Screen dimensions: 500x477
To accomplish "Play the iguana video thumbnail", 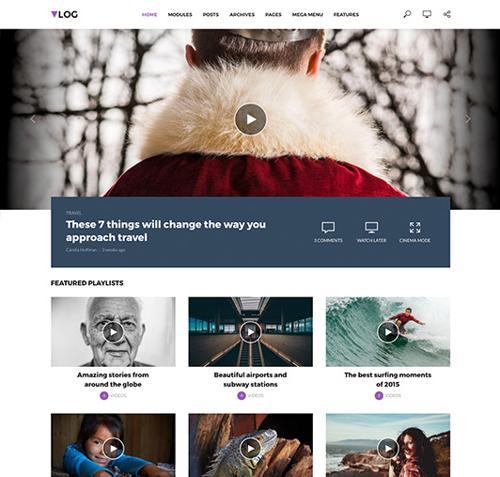I will [250, 449].
